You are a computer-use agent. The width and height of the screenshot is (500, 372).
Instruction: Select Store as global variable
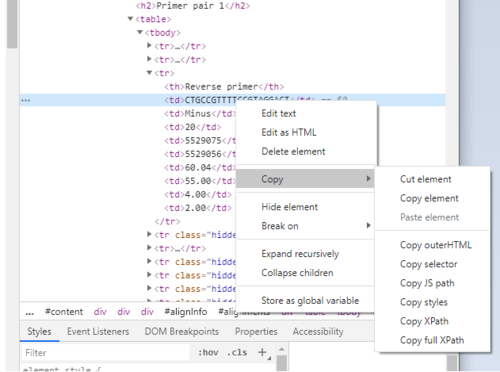310,301
